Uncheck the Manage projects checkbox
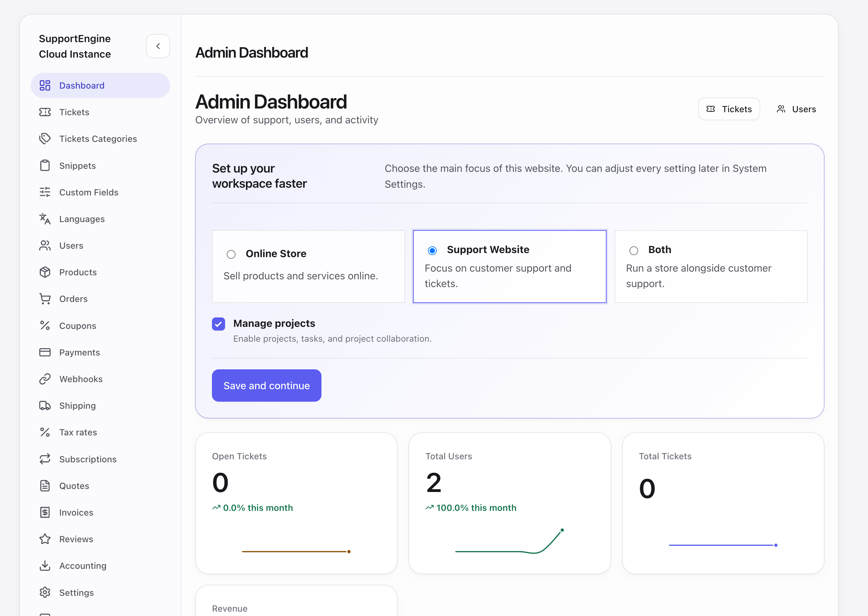868x616 pixels. [x=218, y=324]
